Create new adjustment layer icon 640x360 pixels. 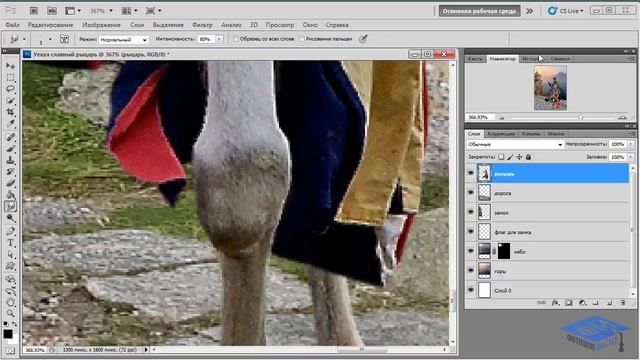tap(582, 303)
